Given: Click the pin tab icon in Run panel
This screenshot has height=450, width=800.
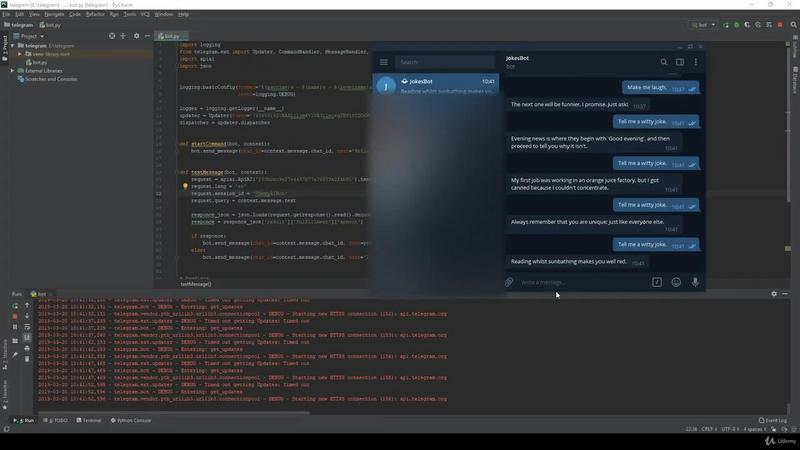Looking at the screenshot, I should pyautogui.click(x=15, y=354).
